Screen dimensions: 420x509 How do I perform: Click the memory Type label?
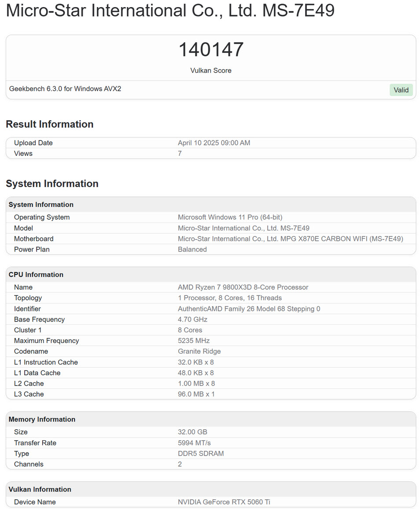22,454
